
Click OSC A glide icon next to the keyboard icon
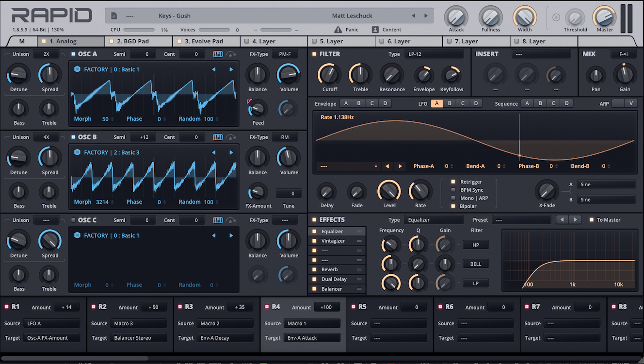tap(231, 54)
